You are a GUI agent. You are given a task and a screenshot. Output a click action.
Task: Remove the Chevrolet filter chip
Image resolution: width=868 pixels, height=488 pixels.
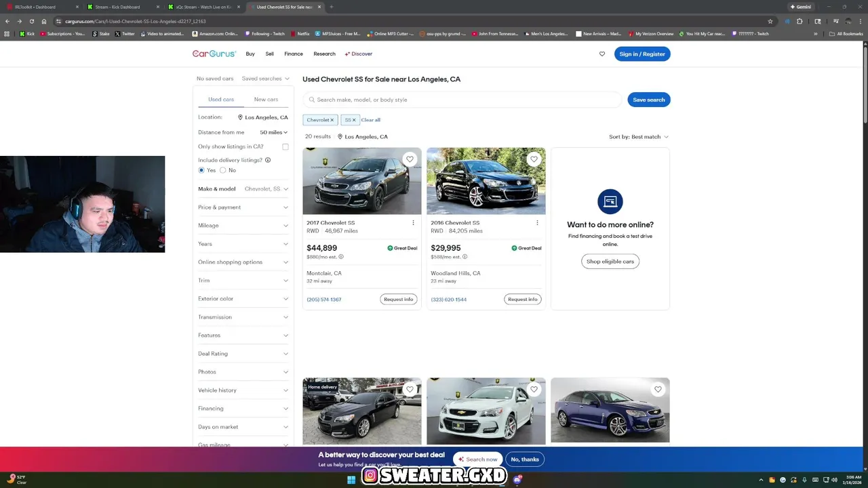332,120
